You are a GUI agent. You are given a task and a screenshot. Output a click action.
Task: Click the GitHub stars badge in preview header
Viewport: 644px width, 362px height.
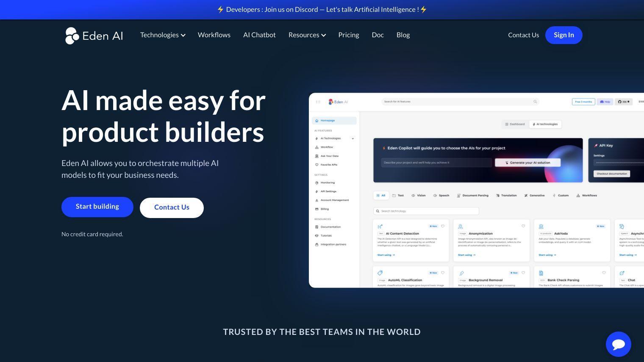click(x=624, y=102)
